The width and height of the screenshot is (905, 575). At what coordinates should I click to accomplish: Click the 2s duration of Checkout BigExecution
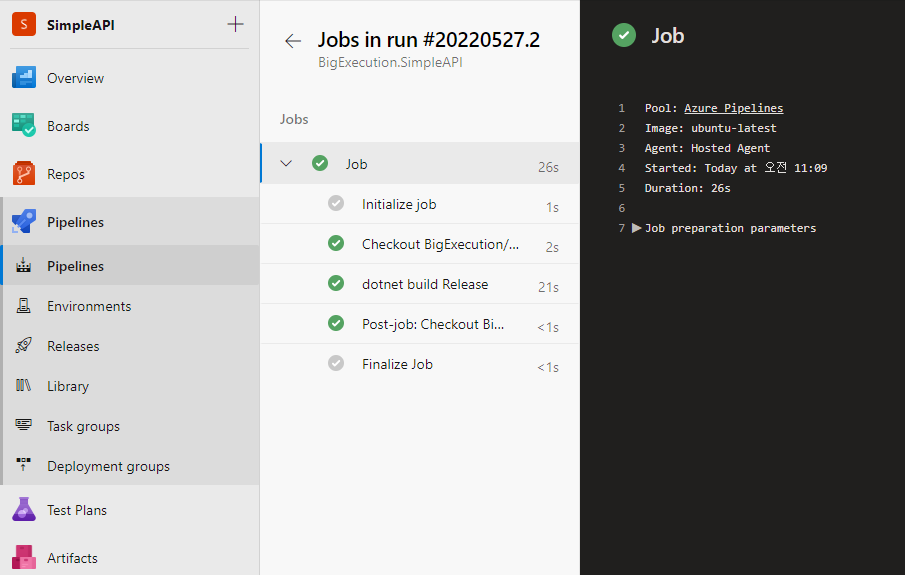pos(552,247)
